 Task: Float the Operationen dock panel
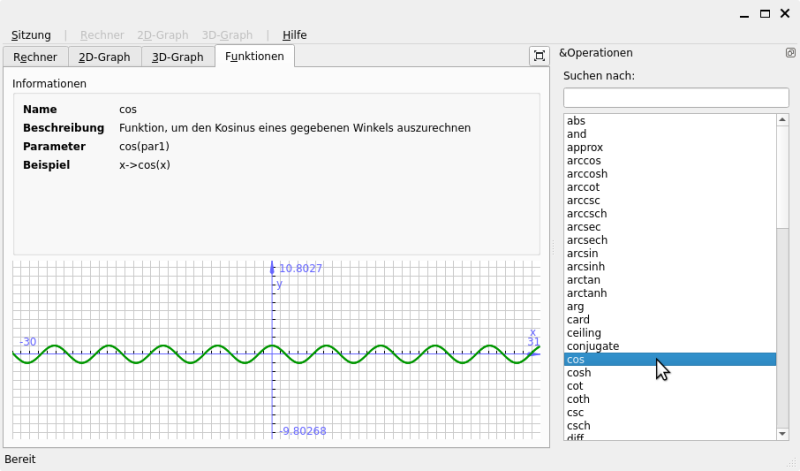790,53
